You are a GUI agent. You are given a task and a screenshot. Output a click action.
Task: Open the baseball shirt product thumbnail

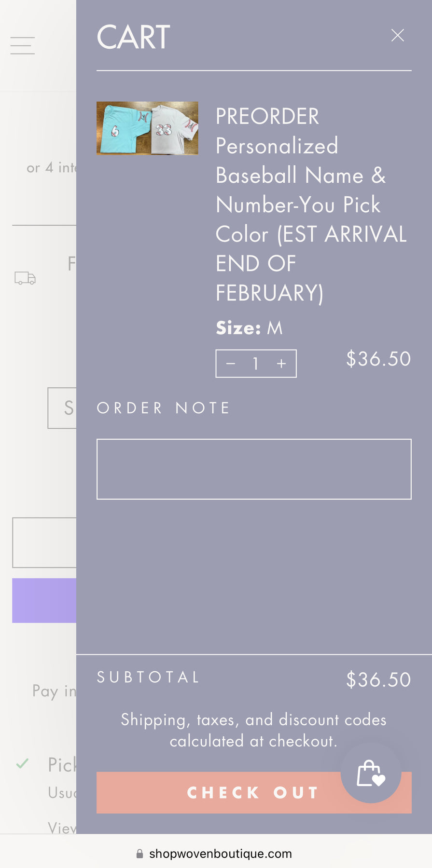pos(147,128)
